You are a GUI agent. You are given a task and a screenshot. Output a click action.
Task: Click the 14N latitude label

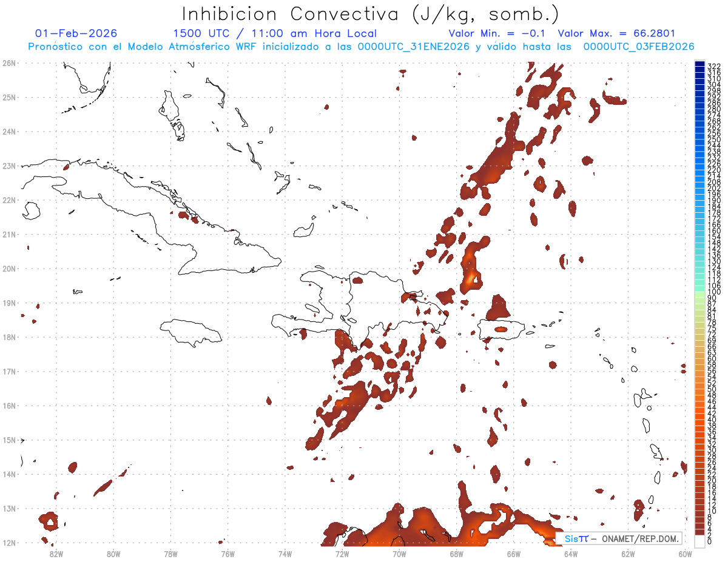click(x=9, y=474)
